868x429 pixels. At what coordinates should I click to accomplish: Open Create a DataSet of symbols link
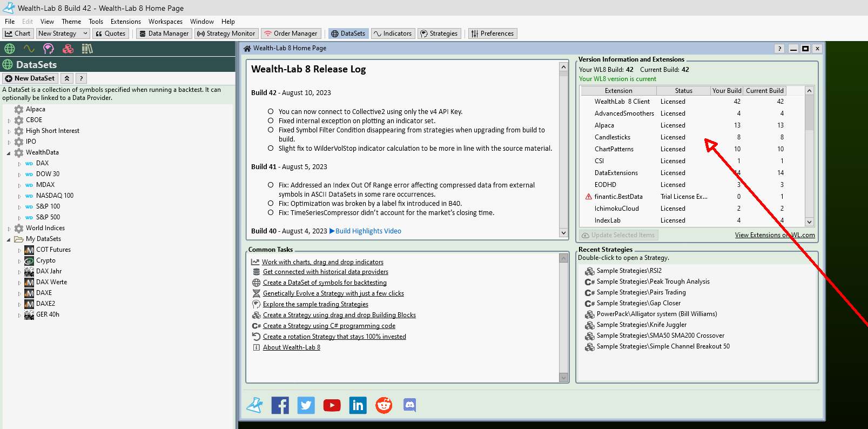pos(325,283)
